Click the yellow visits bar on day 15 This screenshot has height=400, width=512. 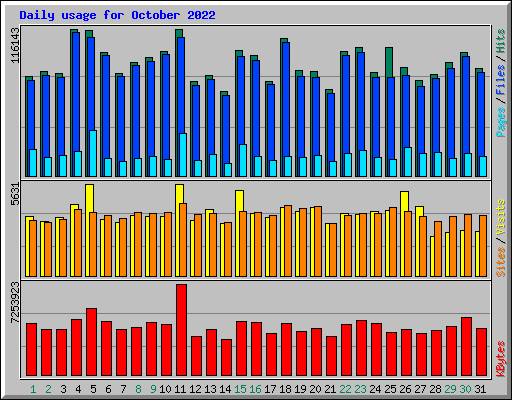[x=239, y=201]
